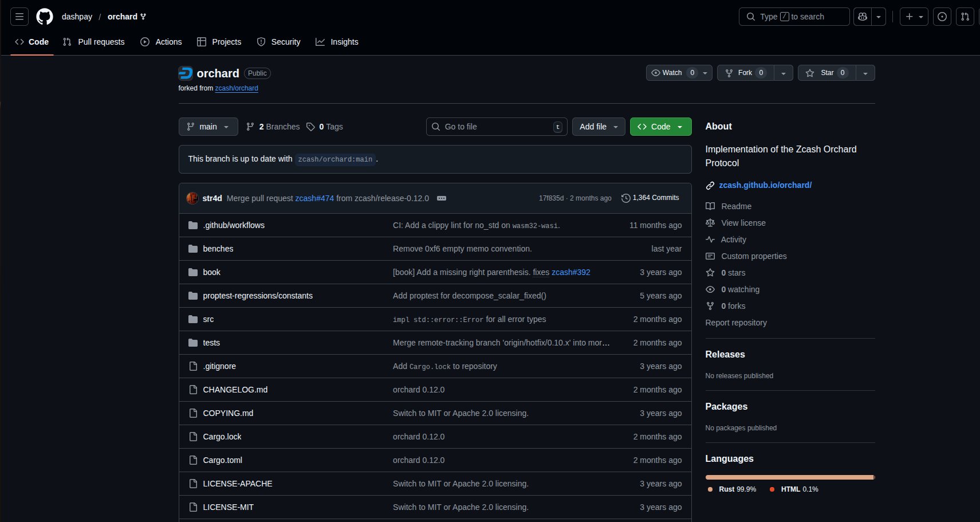Expand commit message details ellipsis
Screen dimensions: 980x522
pyautogui.click(x=442, y=198)
